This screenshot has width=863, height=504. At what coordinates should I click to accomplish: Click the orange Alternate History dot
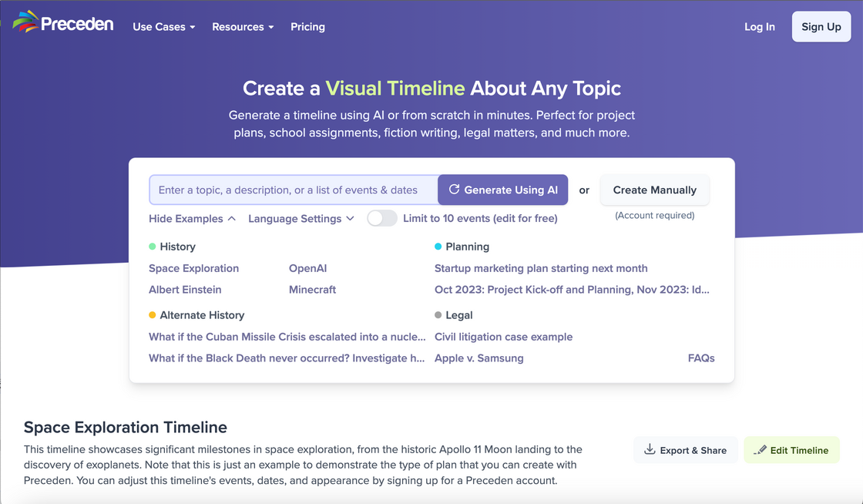(x=153, y=315)
